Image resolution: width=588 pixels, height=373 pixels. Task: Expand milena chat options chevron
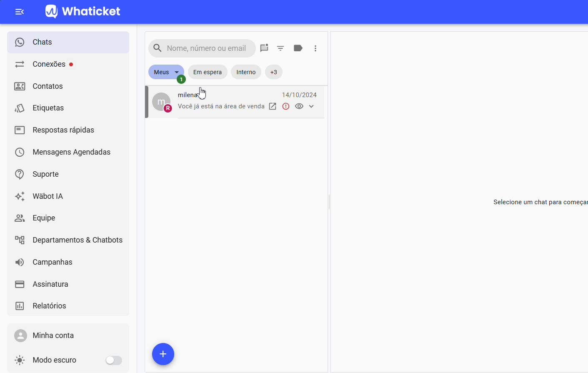click(x=311, y=106)
